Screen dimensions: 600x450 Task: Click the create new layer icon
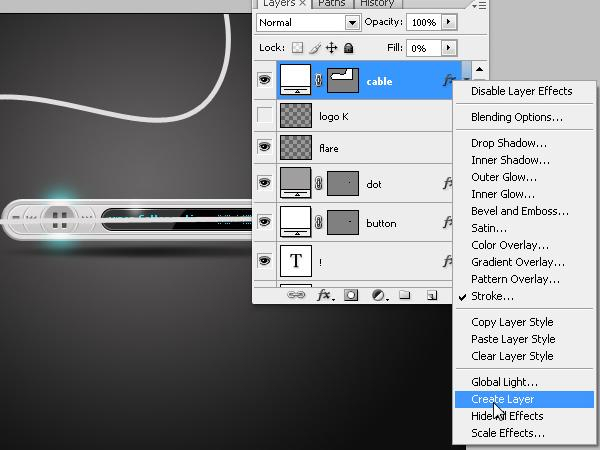tap(432, 295)
